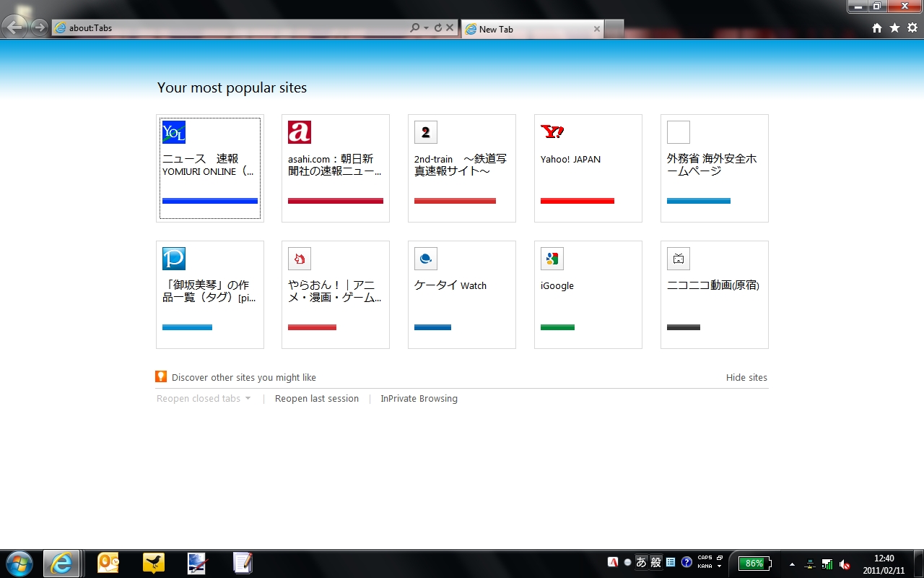Open the IME tools list icon

(671, 563)
